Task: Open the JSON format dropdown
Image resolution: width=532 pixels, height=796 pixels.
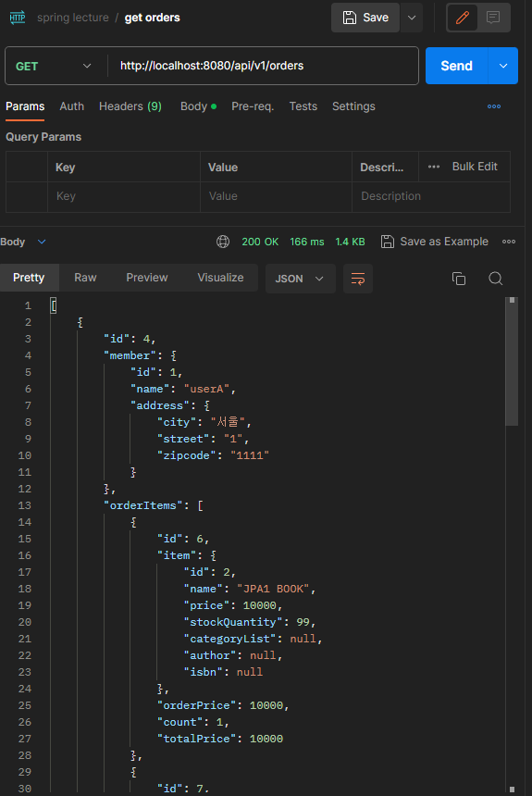Action: coord(300,279)
